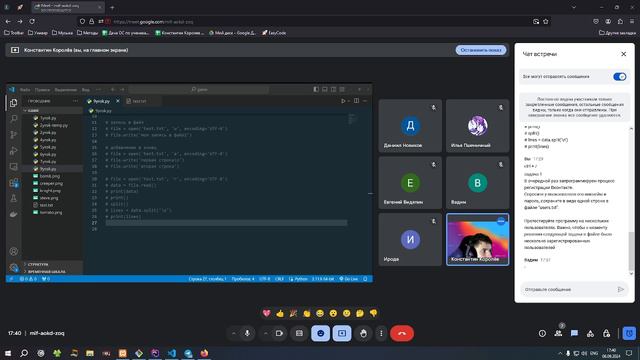The image size is (640, 360).
Task: Open Search view in VS Code activity bar
Action: [x=13, y=118]
